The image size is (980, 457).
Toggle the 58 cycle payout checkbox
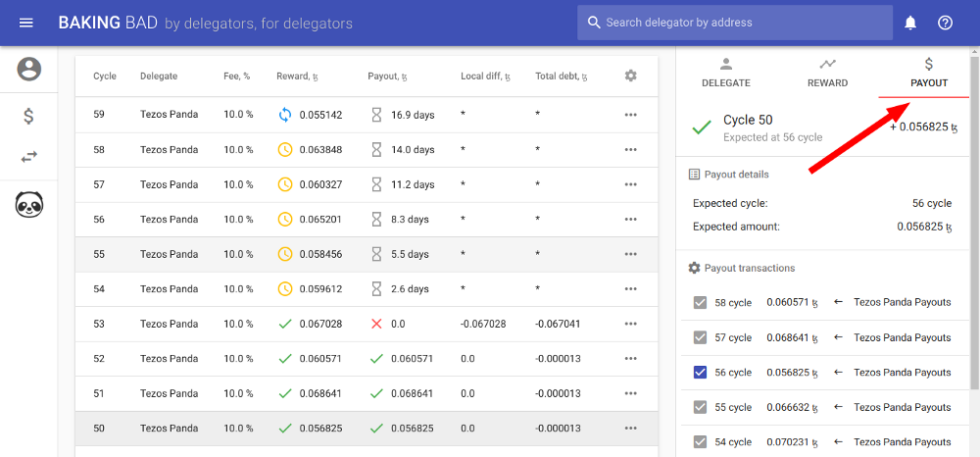(x=700, y=303)
